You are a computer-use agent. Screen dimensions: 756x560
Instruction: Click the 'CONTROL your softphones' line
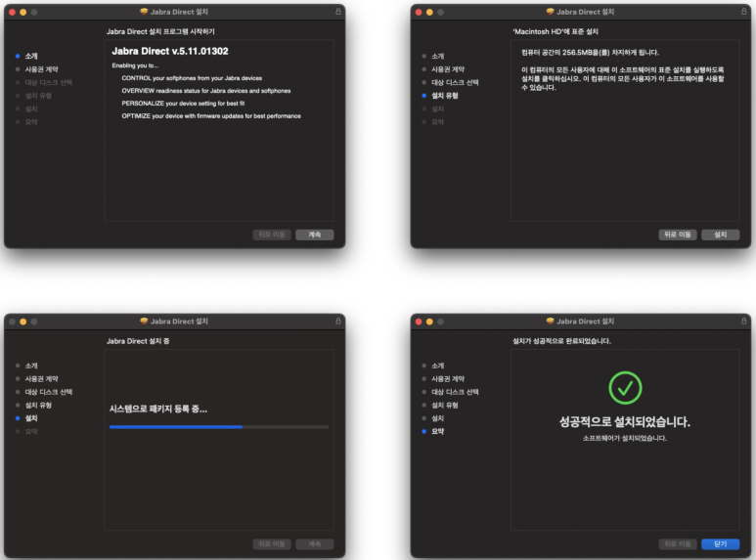coord(192,78)
